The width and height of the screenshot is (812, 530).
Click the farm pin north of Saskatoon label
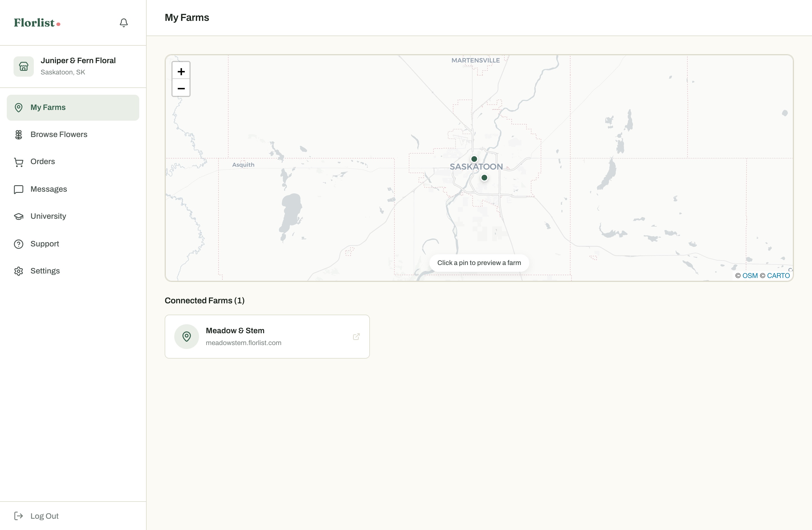click(474, 159)
